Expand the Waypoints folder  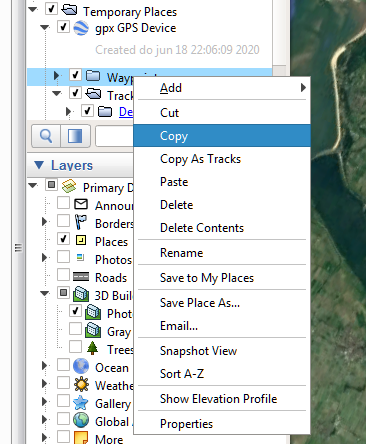point(57,76)
